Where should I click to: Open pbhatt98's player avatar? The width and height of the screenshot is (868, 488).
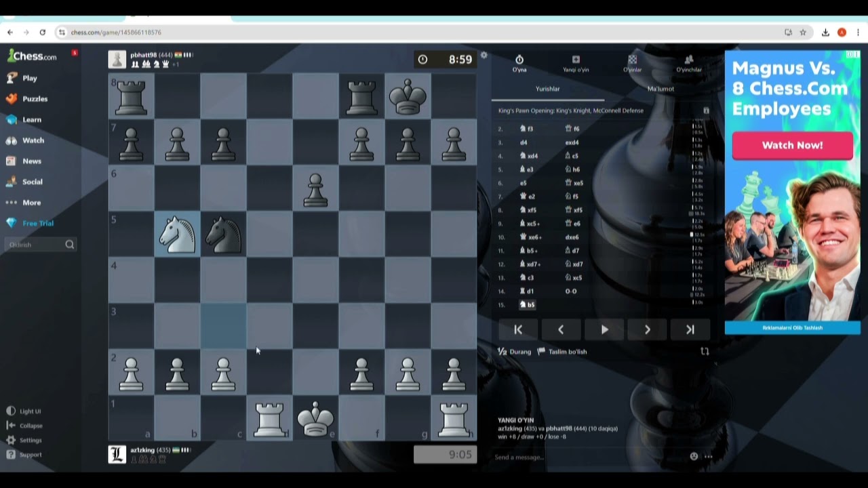click(x=117, y=60)
